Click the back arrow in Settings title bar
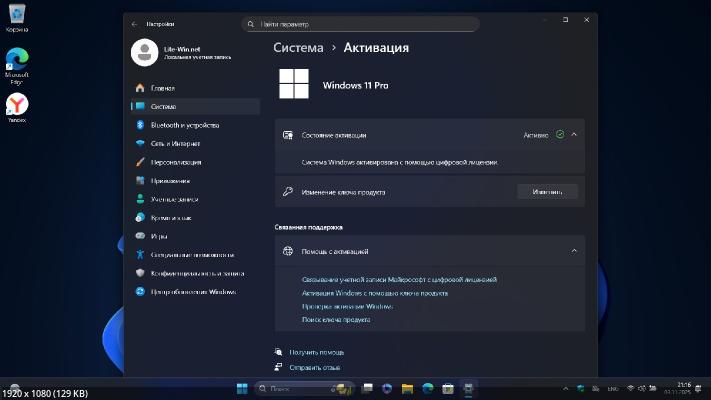The height and width of the screenshot is (400, 711). [135, 22]
